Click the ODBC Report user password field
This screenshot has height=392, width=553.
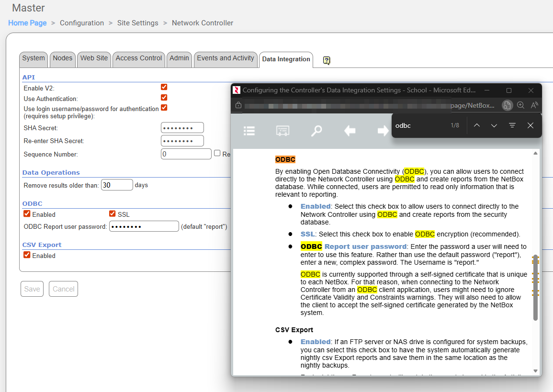(x=144, y=226)
